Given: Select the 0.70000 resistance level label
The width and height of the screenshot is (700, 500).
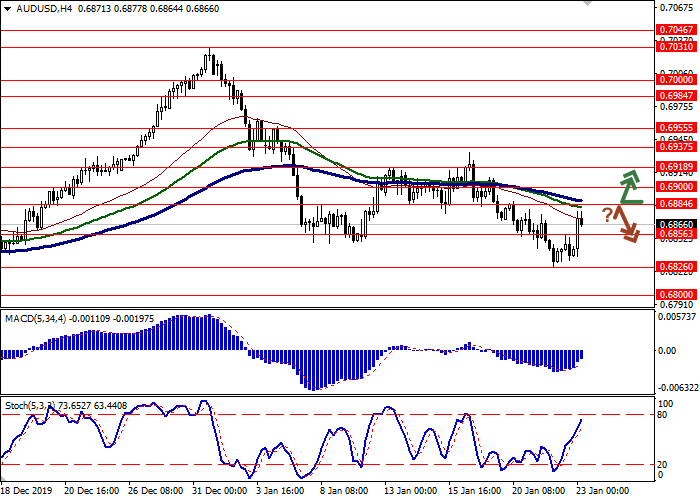Looking at the screenshot, I should pyautogui.click(x=676, y=78).
